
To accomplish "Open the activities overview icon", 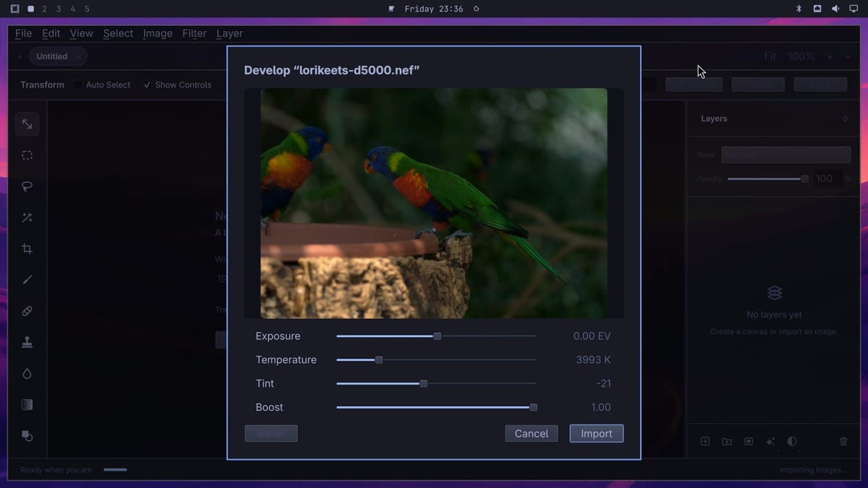I will click(14, 9).
